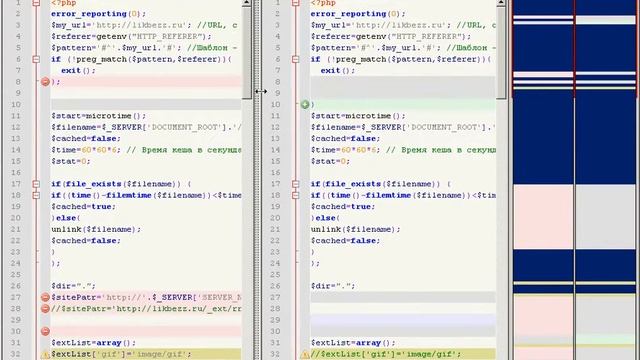Collapse the filemtime if-block fold in right pane
Screen dimensions: 640x360
(x=296, y=196)
